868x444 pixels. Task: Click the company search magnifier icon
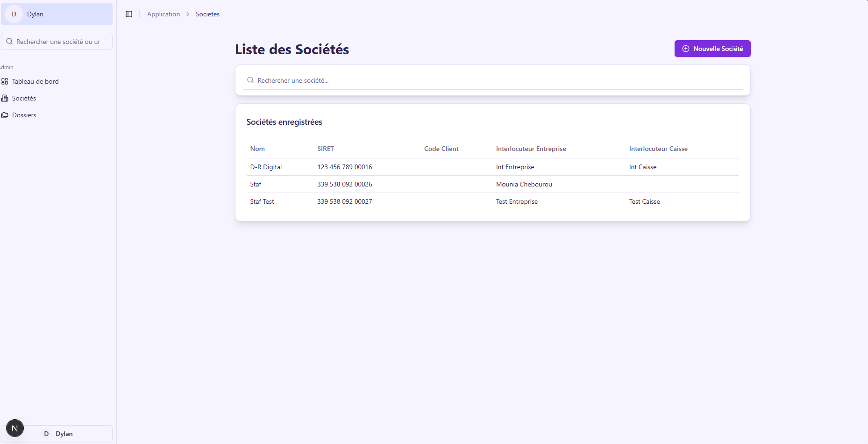coord(250,80)
